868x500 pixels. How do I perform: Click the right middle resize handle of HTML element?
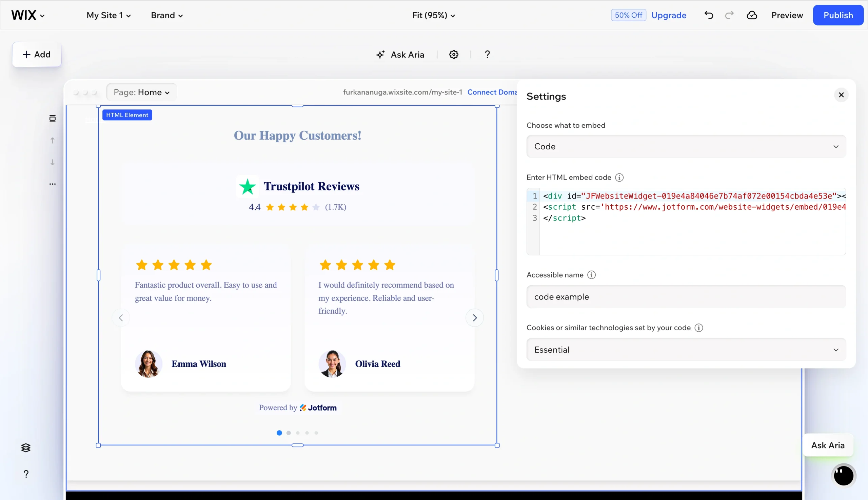coord(496,275)
